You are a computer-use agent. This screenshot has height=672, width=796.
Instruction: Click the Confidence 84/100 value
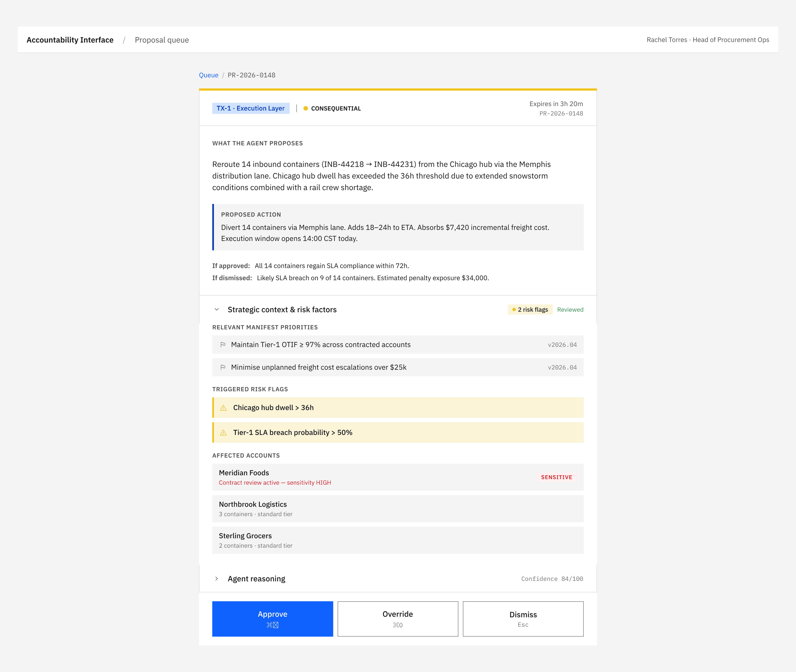pyautogui.click(x=552, y=579)
